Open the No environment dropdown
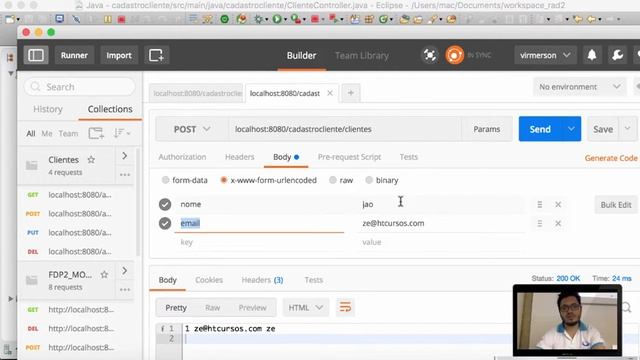 click(x=580, y=87)
